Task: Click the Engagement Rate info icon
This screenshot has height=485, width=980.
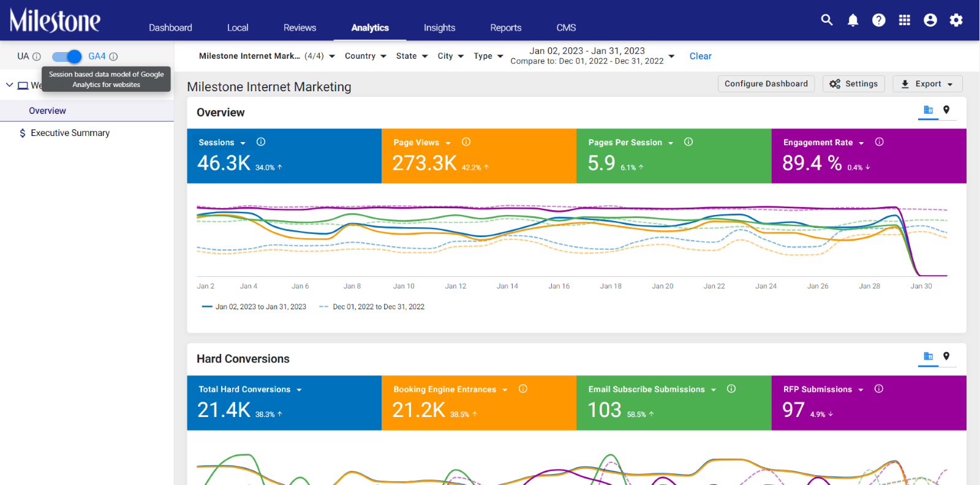Action: (880, 142)
